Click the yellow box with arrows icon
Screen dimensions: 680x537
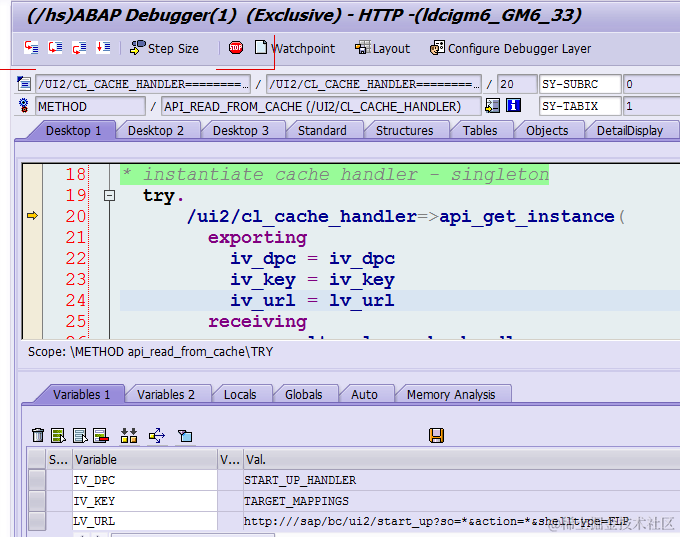[x=157, y=435]
